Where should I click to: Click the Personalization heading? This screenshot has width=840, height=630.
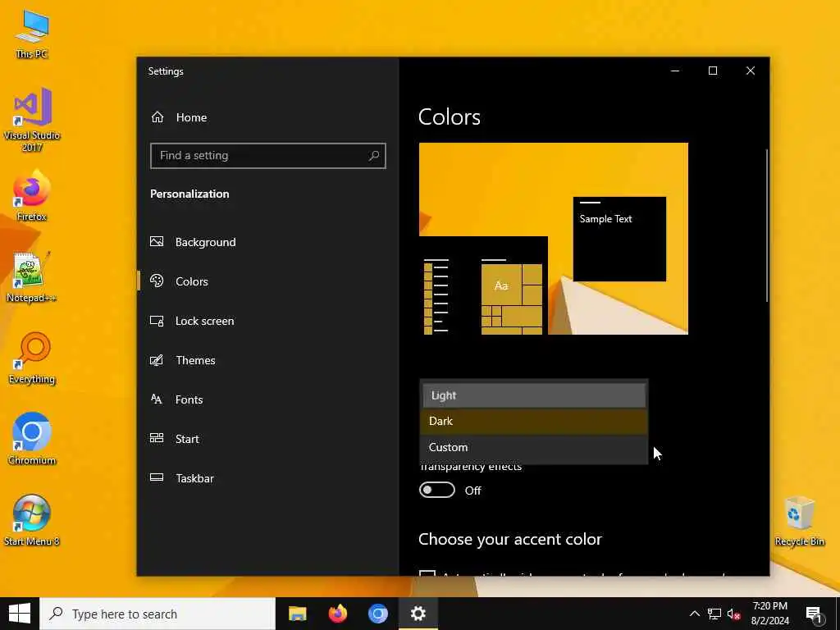pyautogui.click(x=189, y=194)
